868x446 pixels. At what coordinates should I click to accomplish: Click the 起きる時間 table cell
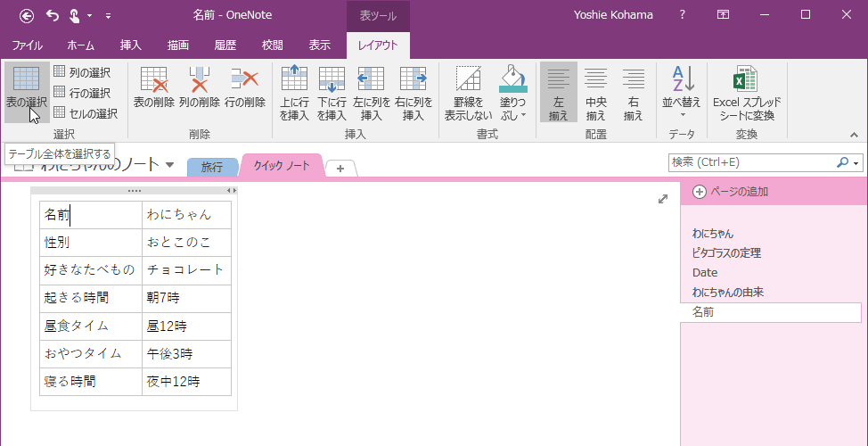tap(91, 298)
